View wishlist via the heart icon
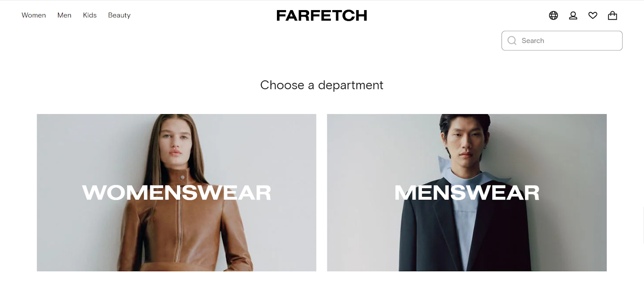This screenshot has height=285, width=644. click(x=593, y=15)
